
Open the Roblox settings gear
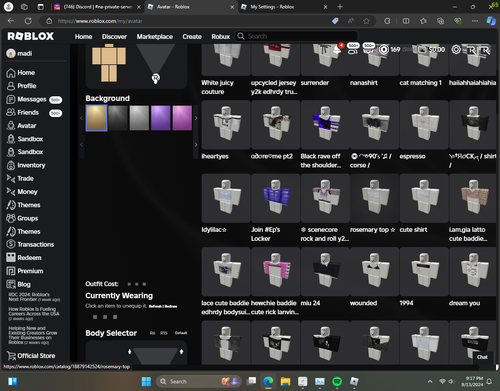click(x=456, y=49)
